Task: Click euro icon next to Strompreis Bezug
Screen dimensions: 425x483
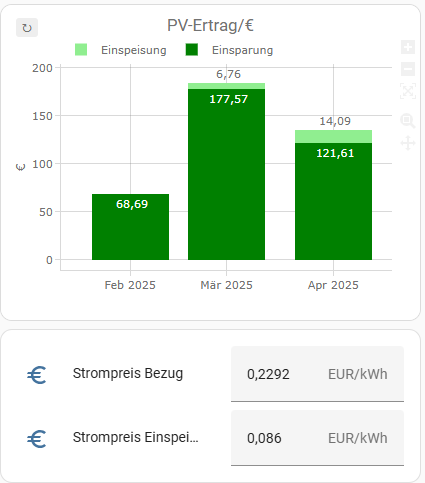Action: 37,375
